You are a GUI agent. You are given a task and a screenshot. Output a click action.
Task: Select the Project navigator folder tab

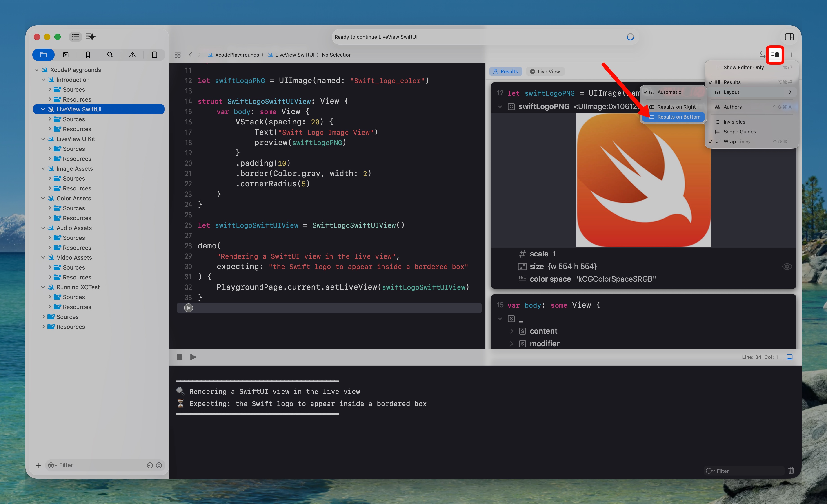coord(43,55)
